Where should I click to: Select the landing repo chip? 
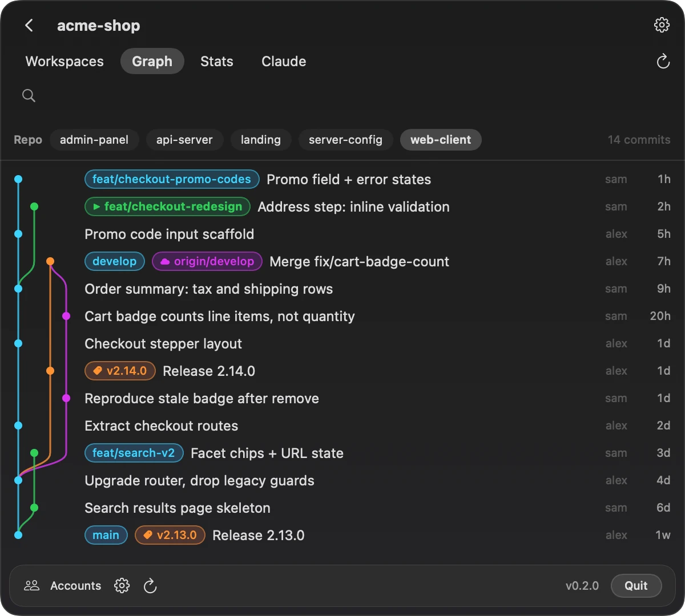261,140
